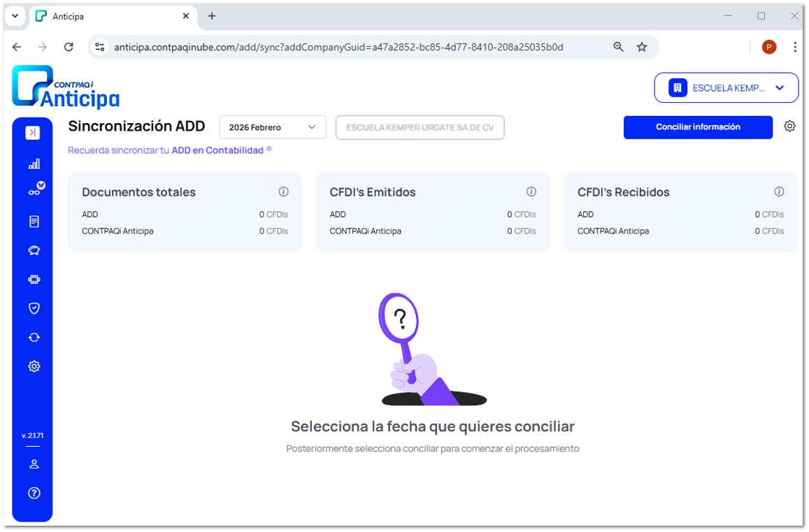Image resolution: width=809 pixels, height=532 pixels.
Task: Open ADD en Contabilidad reminder link
Action: click(217, 150)
